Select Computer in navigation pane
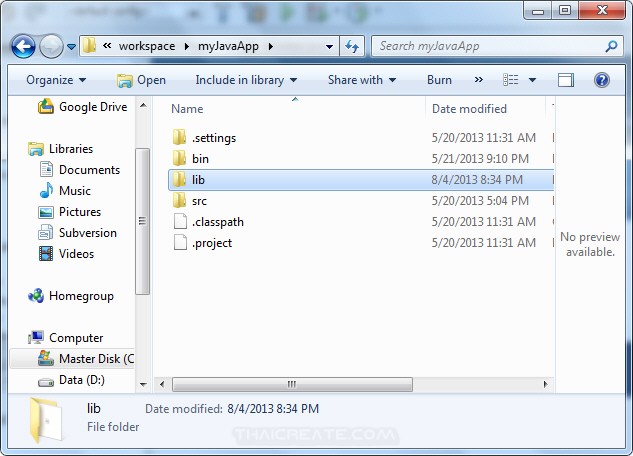 click(x=66, y=338)
